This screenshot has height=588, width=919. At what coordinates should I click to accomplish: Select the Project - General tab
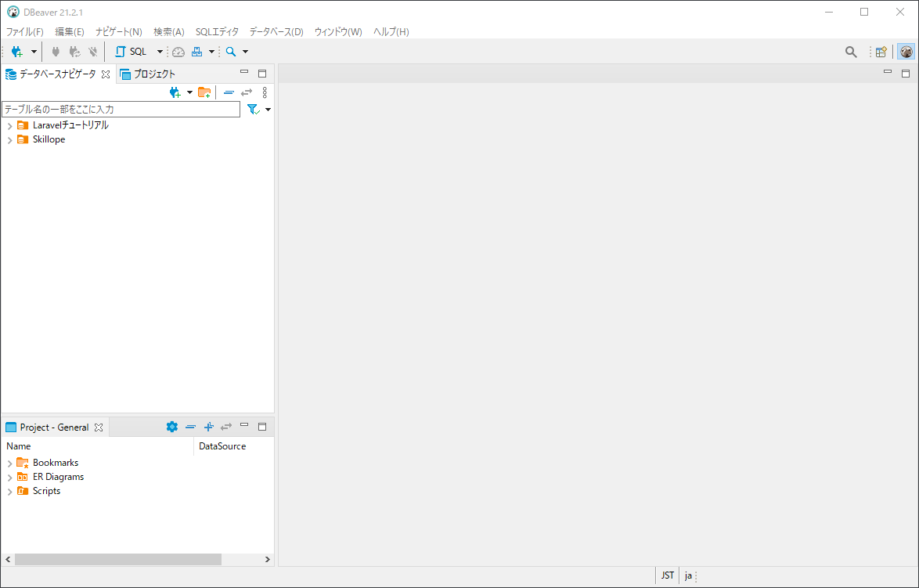tap(54, 427)
